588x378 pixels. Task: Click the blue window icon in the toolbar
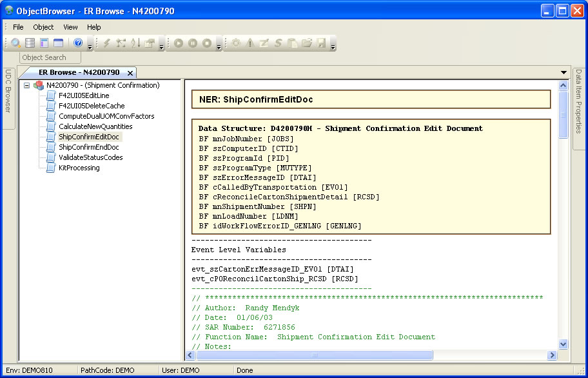(x=58, y=43)
